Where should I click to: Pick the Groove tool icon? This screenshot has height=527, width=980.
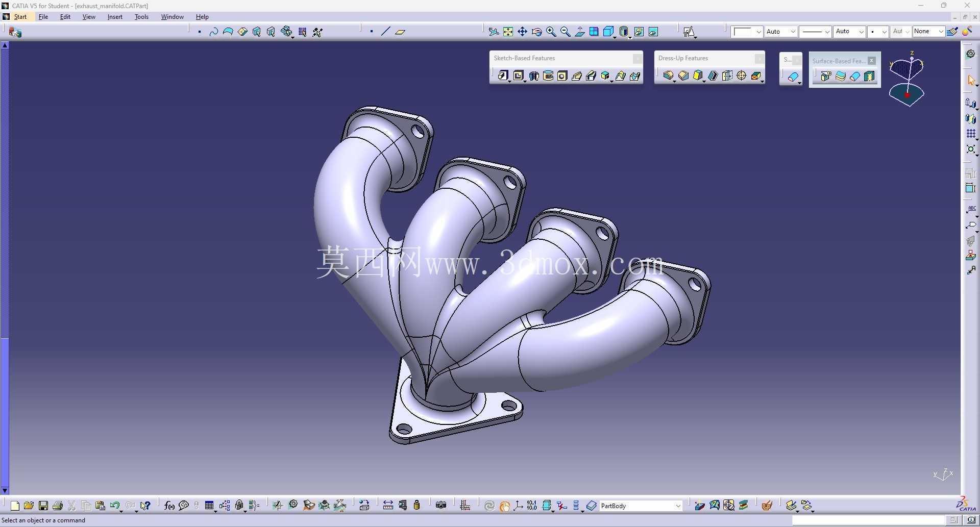tap(548, 76)
